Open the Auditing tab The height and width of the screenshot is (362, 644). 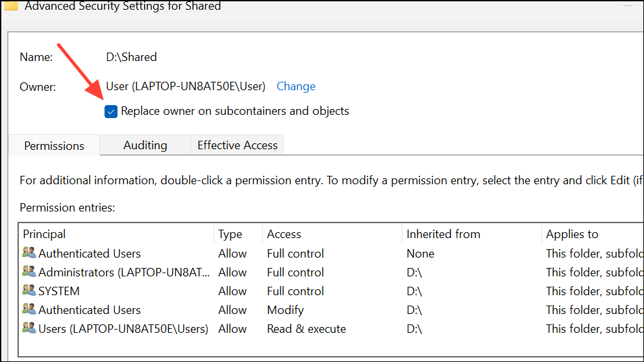[145, 145]
